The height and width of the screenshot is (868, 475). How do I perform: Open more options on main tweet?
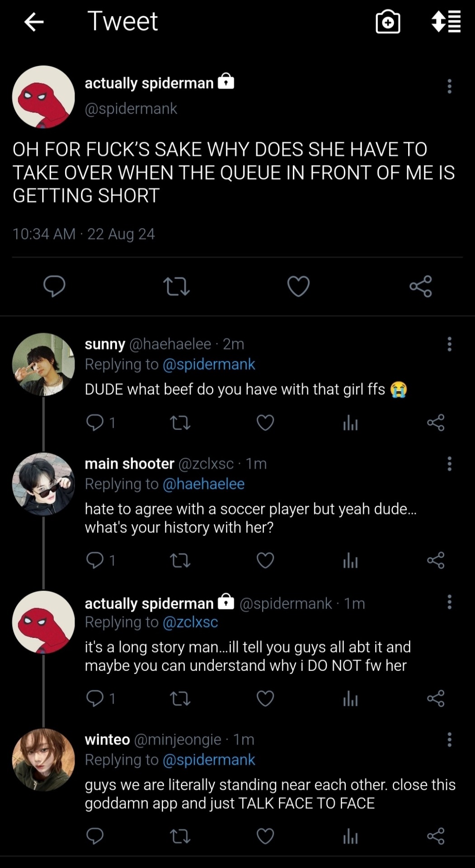449,86
